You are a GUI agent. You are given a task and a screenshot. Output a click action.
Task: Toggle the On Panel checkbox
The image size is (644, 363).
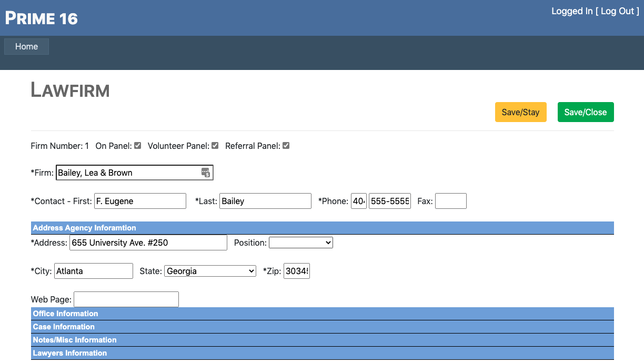[138, 146]
